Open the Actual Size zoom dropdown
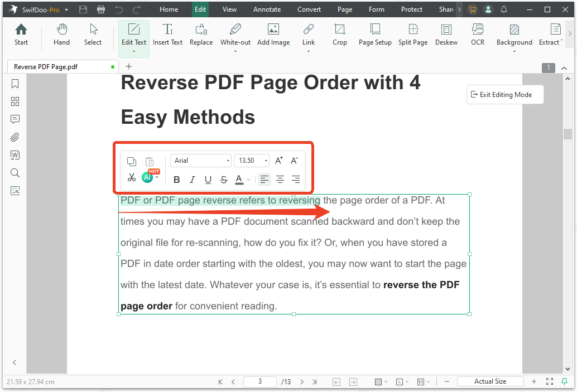The image size is (577, 392). click(490, 381)
